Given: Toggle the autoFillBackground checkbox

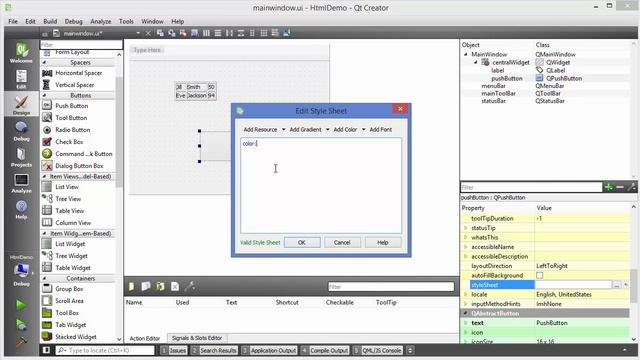Looking at the screenshot, I should 540,276.
